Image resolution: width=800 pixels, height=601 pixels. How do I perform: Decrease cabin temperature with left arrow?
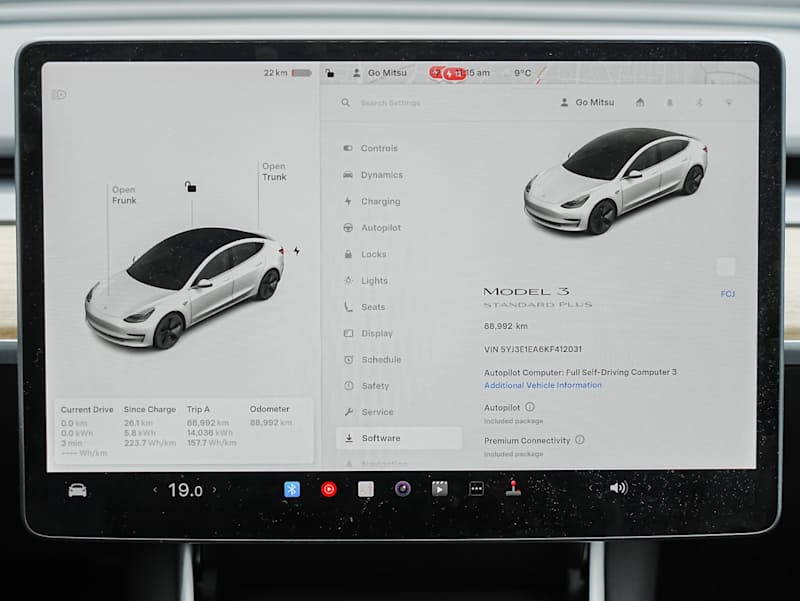(155, 490)
